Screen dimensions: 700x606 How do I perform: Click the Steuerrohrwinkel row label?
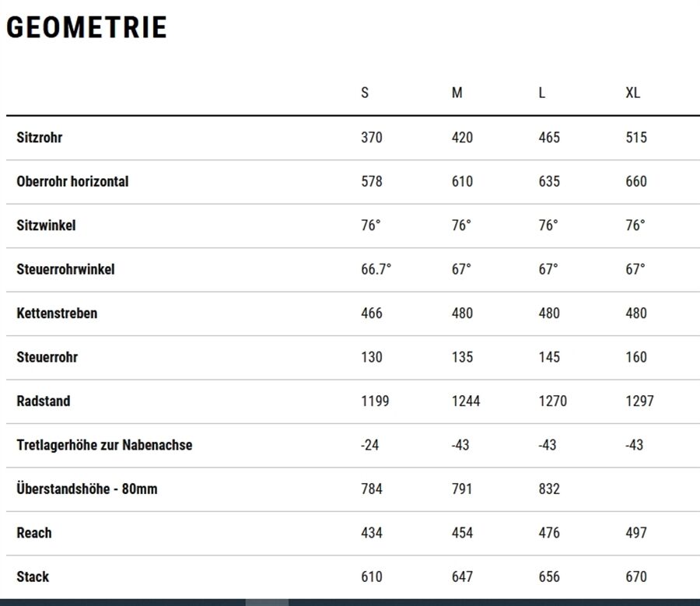pos(65,269)
